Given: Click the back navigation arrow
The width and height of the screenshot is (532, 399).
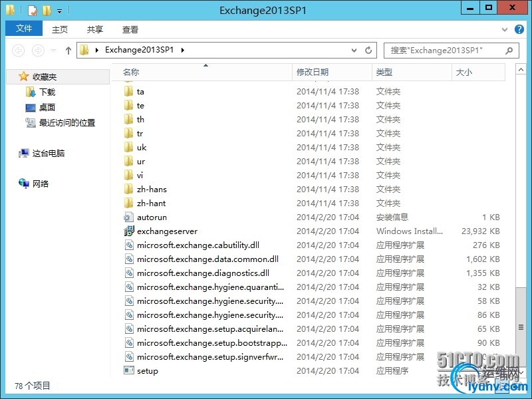Looking at the screenshot, I should point(19,51).
